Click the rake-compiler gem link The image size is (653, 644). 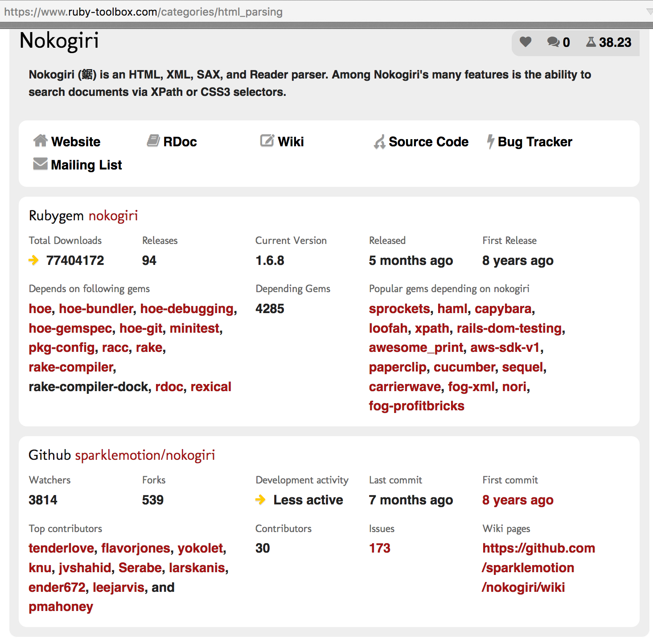tap(71, 367)
